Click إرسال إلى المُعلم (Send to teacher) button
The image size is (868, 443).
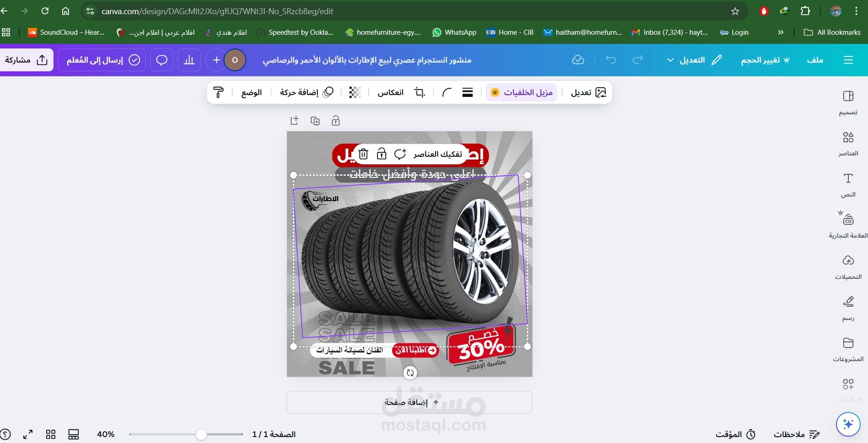102,60
